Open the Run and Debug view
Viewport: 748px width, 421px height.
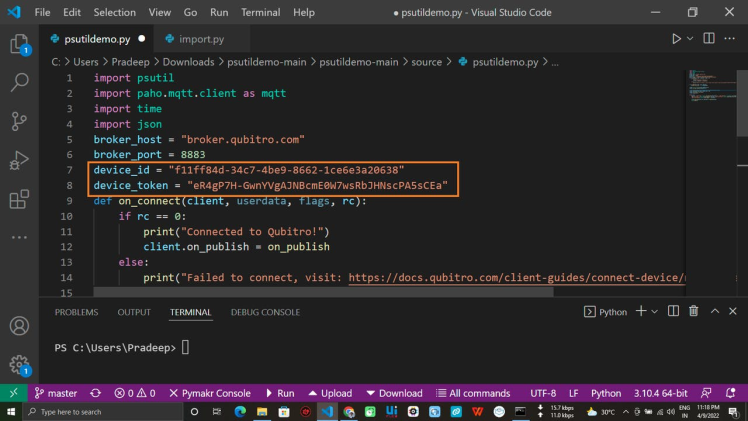point(18,161)
